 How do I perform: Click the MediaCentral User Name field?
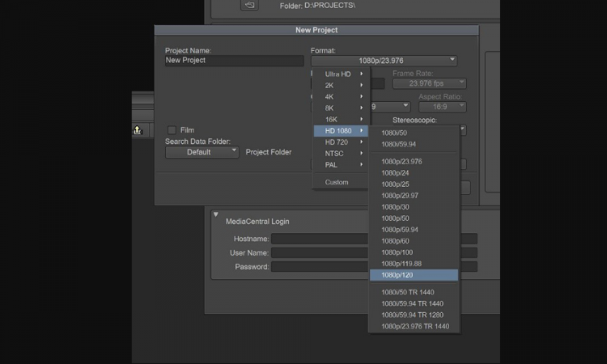pos(320,252)
